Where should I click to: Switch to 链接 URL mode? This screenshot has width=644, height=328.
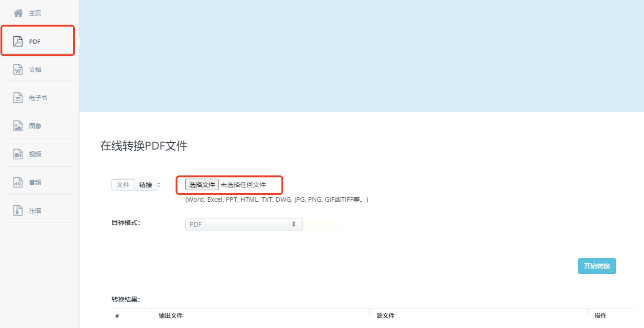[x=146, y=185]
